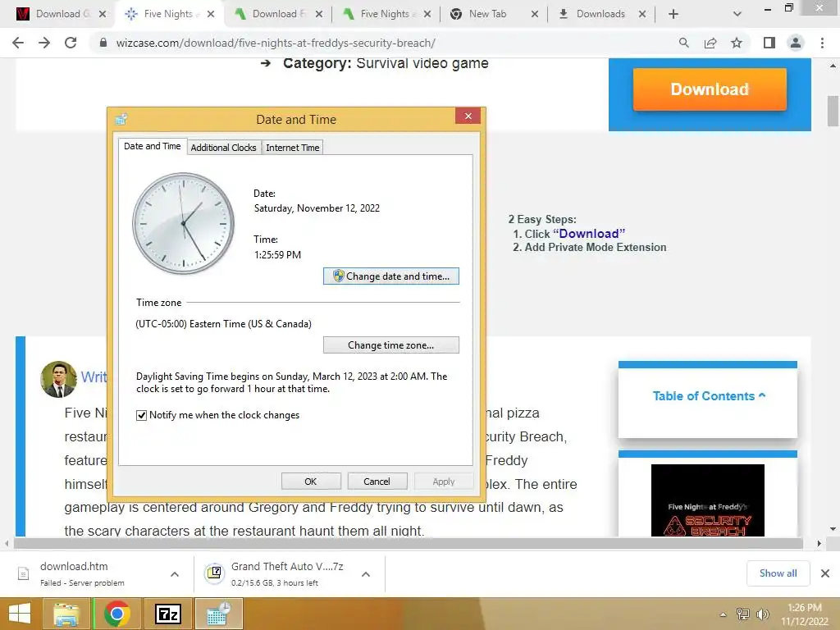This screenshot has height=630, width=840.
Task: Click the blue "Download" step link
Action: [589, 234]
